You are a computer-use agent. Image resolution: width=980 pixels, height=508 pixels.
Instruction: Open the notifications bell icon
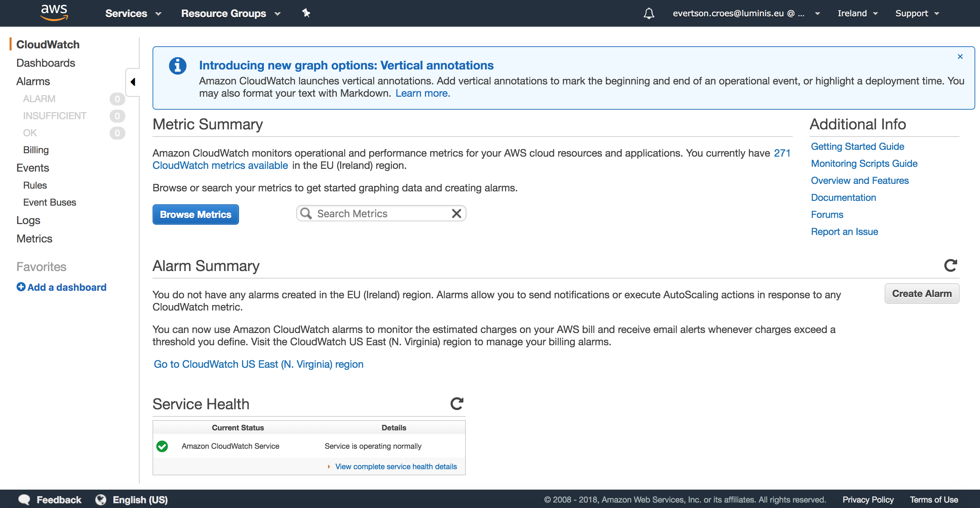[649, 13]
